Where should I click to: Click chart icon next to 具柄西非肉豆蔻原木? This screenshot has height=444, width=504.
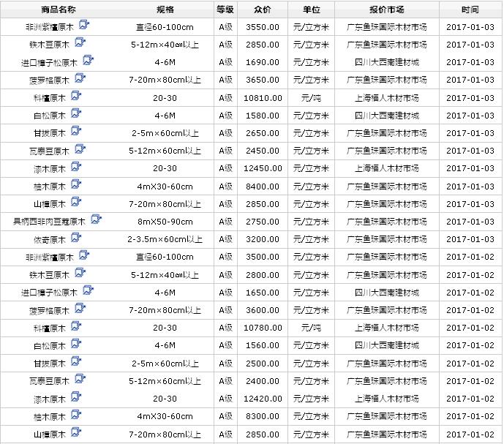tap(96, 220)
